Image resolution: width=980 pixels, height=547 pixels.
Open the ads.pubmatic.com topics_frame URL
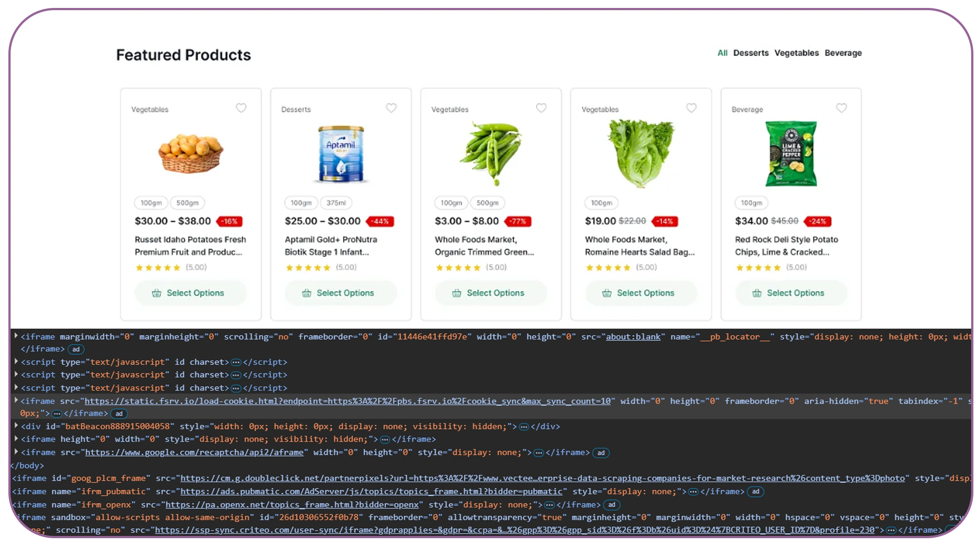click(x=371, y=491)
